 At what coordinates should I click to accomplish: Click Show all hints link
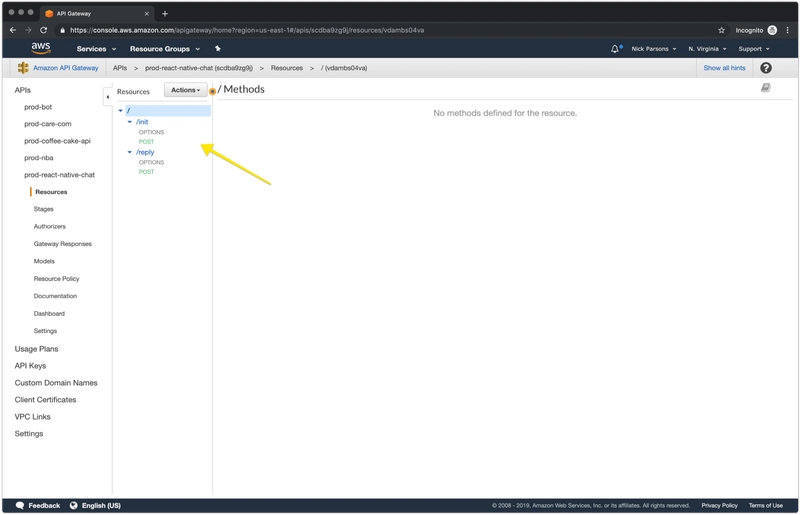point(724,68)
